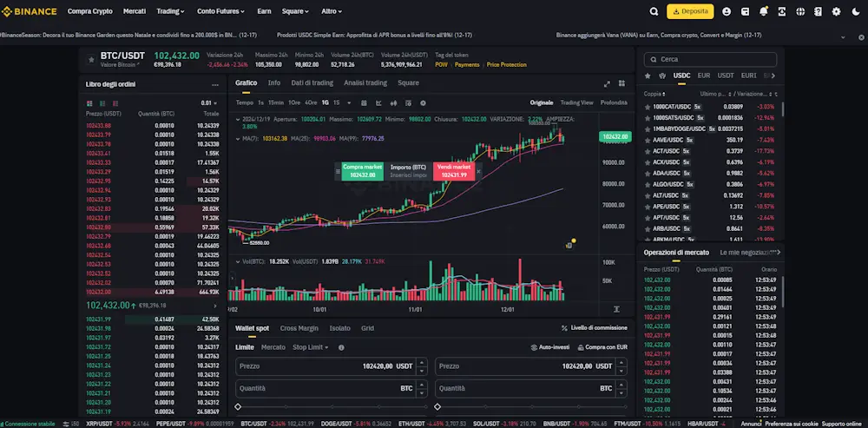Toggle dark mode moon icon
The height and width of the screenshot is (428, 868).
[x=855, y=11]
